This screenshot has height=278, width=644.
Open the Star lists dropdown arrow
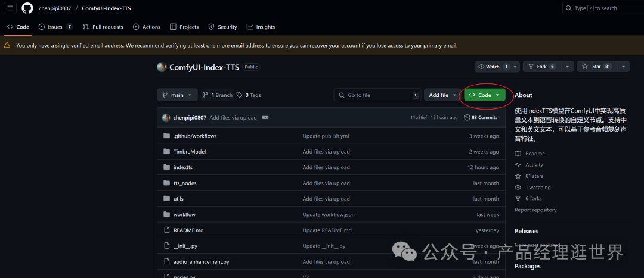click(624, 67)
